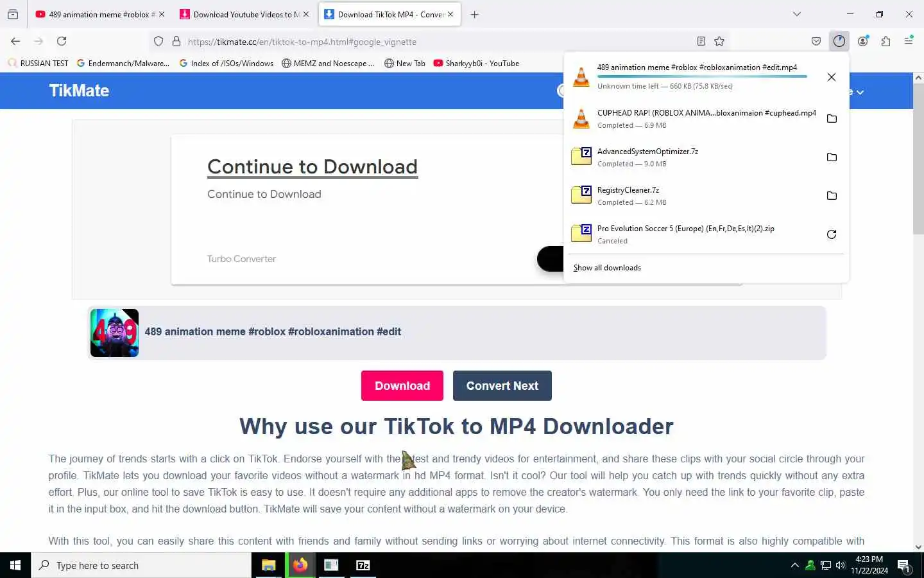Image resolution: width=924 pixels, height=578 pixels.
Task: Save page to Pocket
Action: coord(816,42)
